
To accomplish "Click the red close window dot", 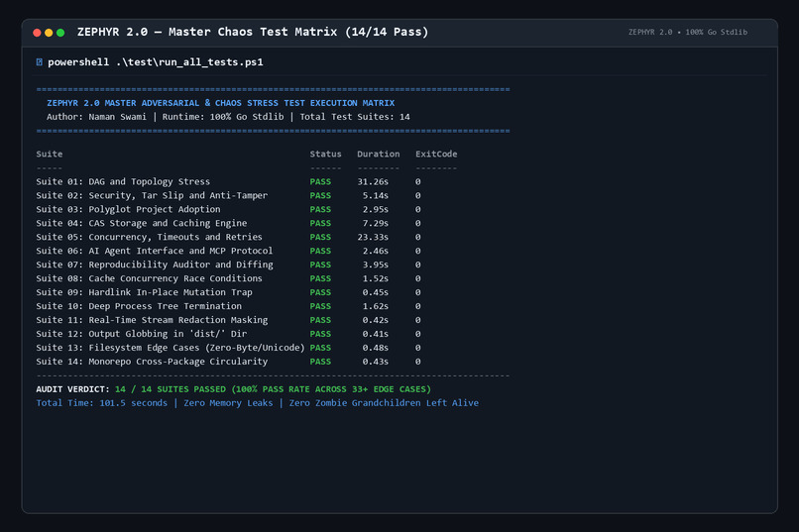I will [x=37, y=33].
